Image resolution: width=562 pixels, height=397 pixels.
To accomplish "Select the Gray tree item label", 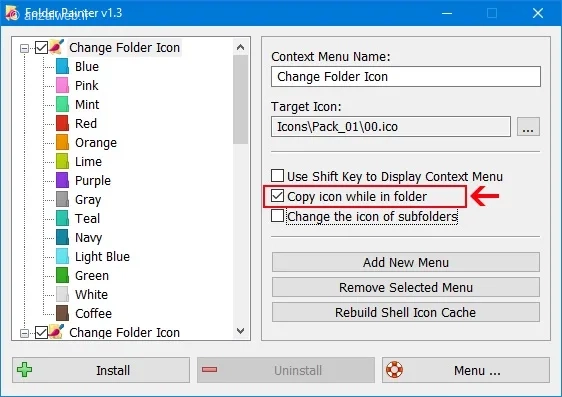I will pyautogui.click(x=88, y=199).
